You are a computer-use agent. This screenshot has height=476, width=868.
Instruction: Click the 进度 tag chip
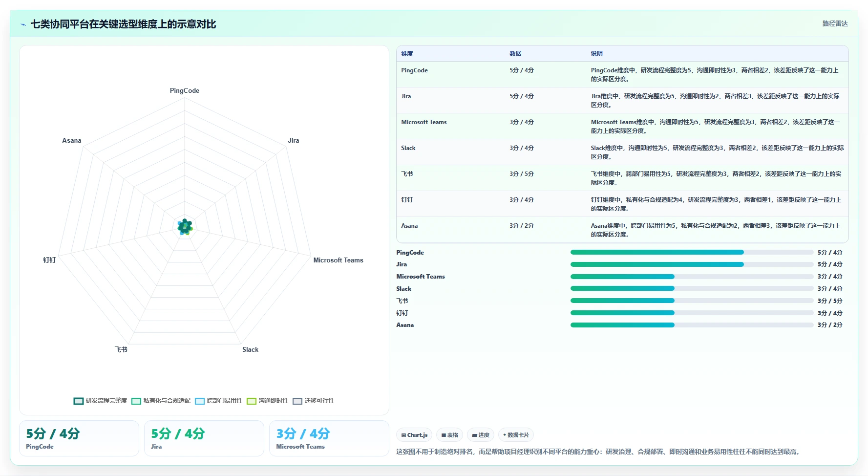[x=481, y=435]
